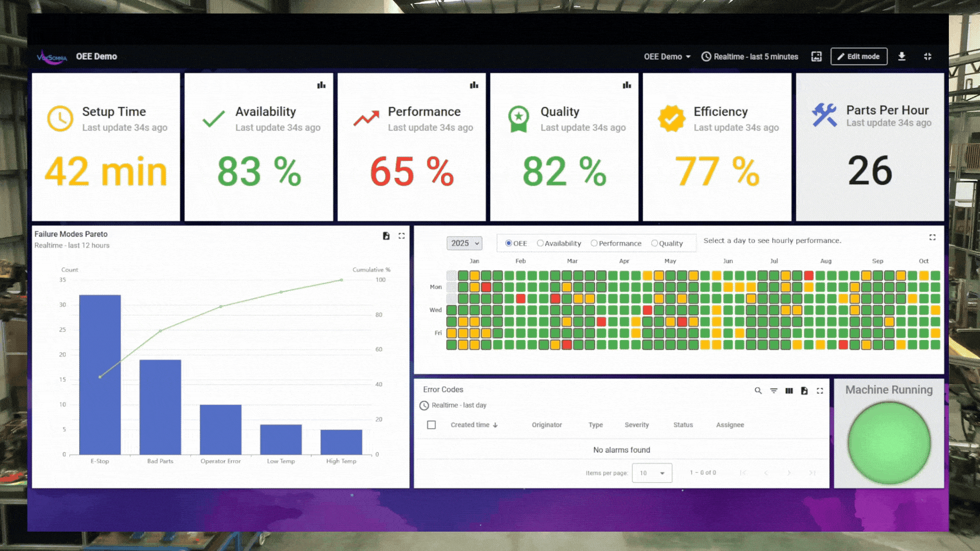980x551 pixels.
Task: Tick the select-all alarms checkbox
Action: (431, 425)
